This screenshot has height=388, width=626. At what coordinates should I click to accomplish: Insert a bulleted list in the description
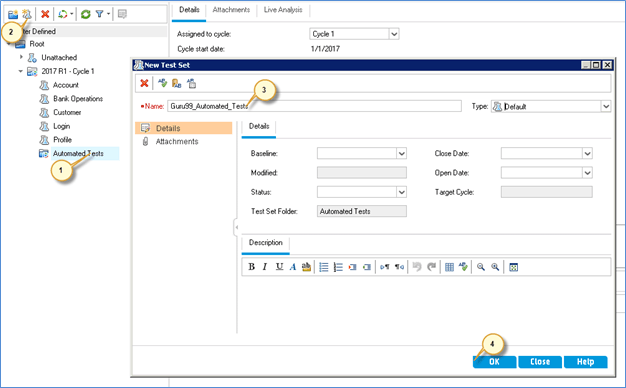click(324, 267)
